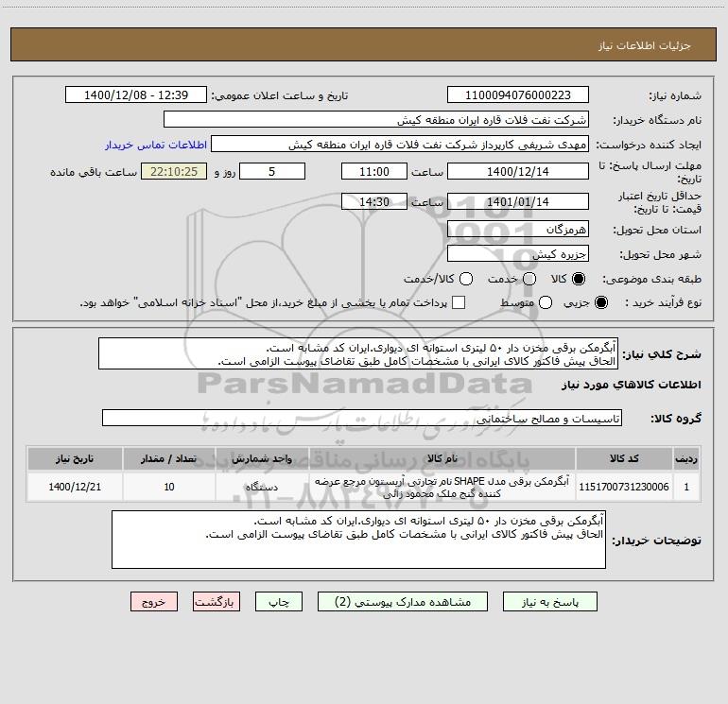Select the کالا radio button
Screen dimensions: 728x704
579,279
